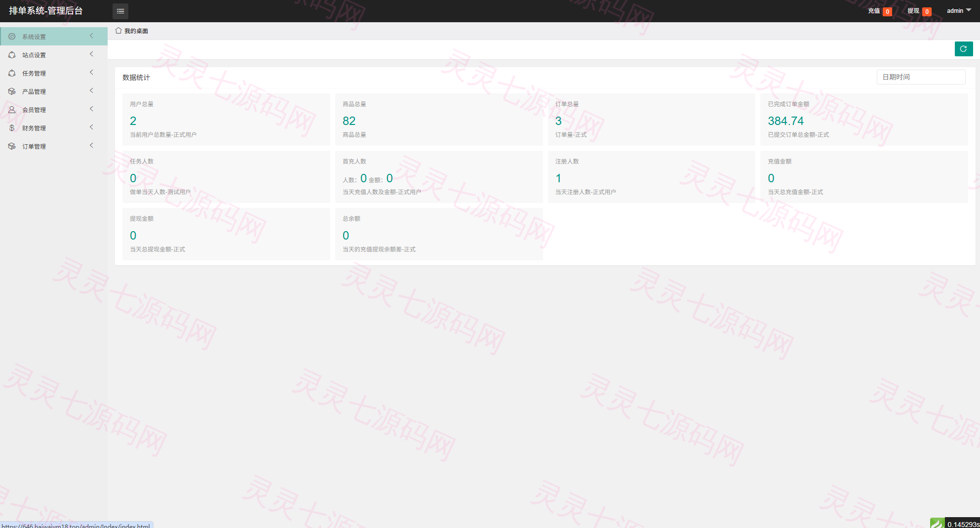Open the 充值 notifications link

(880, 11)
